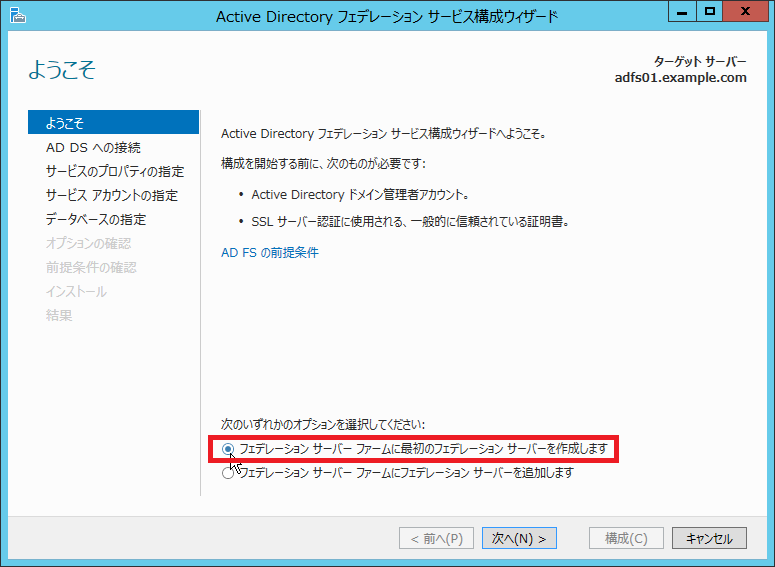The image size is (775, 567).
Task: Cancel the wizard with キャンセル
Action: point(709,538)
